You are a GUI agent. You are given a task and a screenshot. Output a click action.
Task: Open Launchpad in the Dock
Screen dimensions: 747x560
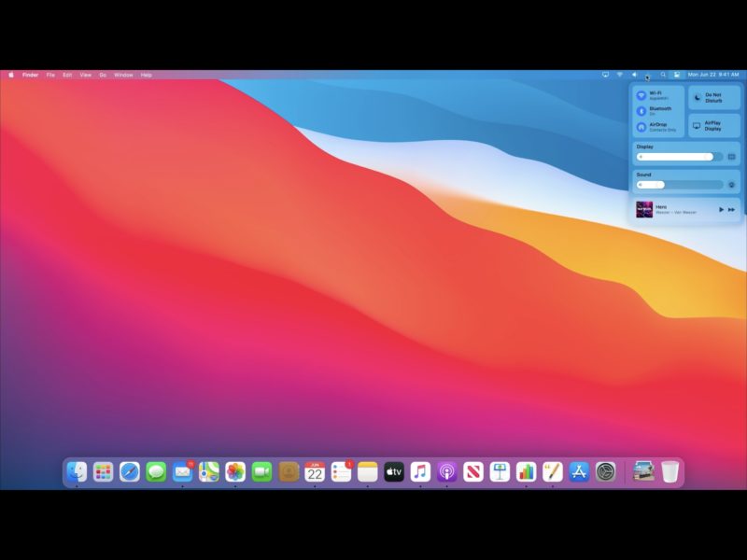point(103,472)
